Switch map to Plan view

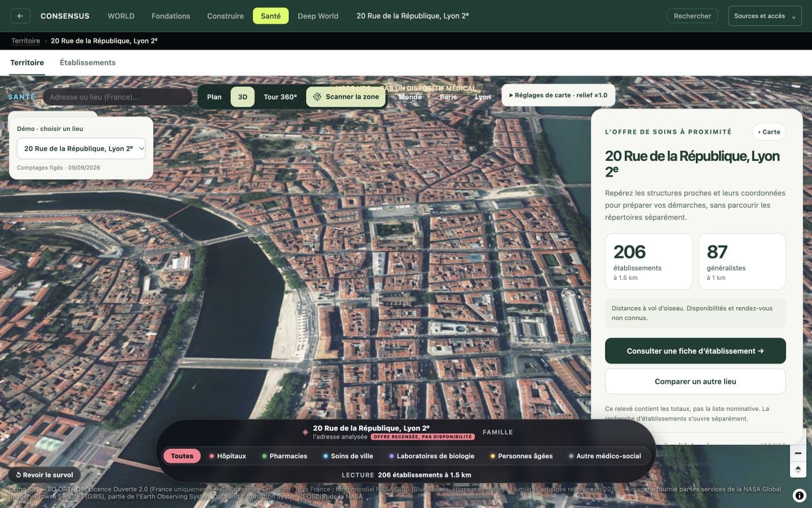(214, 97)
